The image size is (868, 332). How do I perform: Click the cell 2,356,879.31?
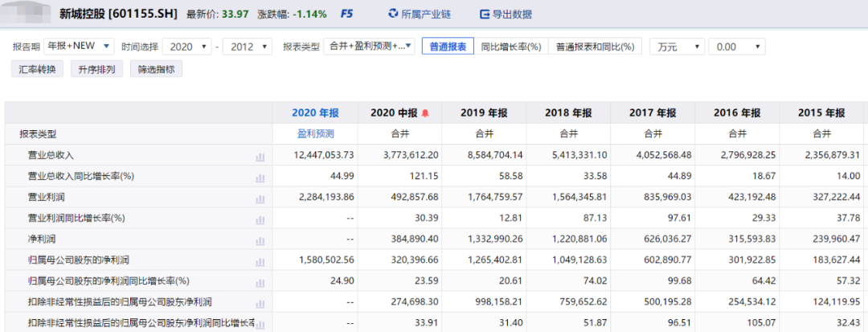pos(833,157)
